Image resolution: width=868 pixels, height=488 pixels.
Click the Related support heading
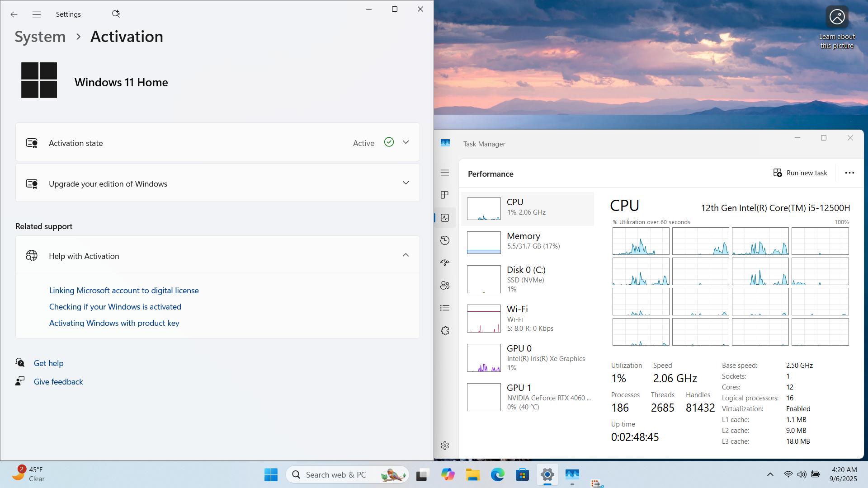pyautogui.click(x=44, y=226)
